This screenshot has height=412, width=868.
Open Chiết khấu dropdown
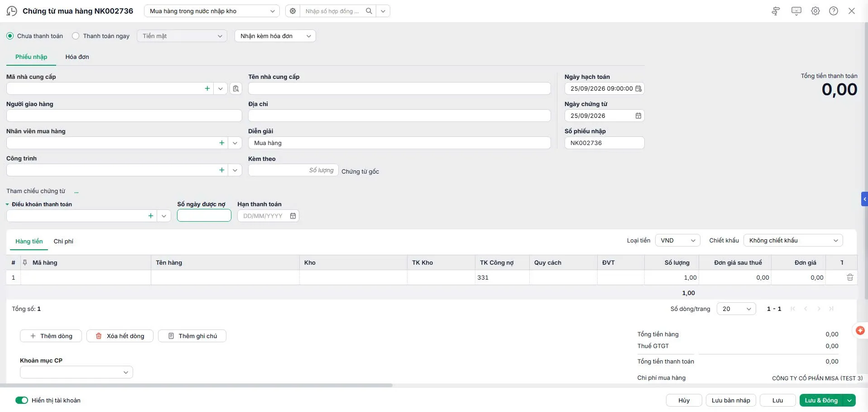pyautogui.click(x=793, y=240)
